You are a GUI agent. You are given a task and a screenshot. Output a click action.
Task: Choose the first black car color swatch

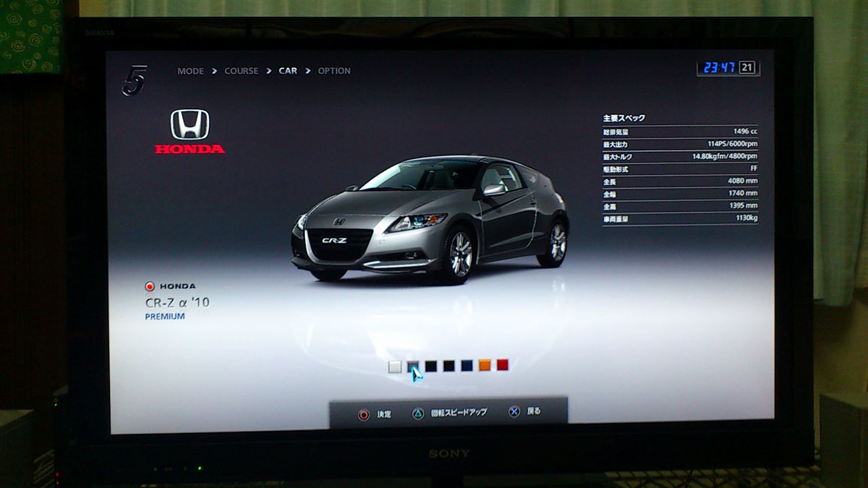tap(431, 366)
